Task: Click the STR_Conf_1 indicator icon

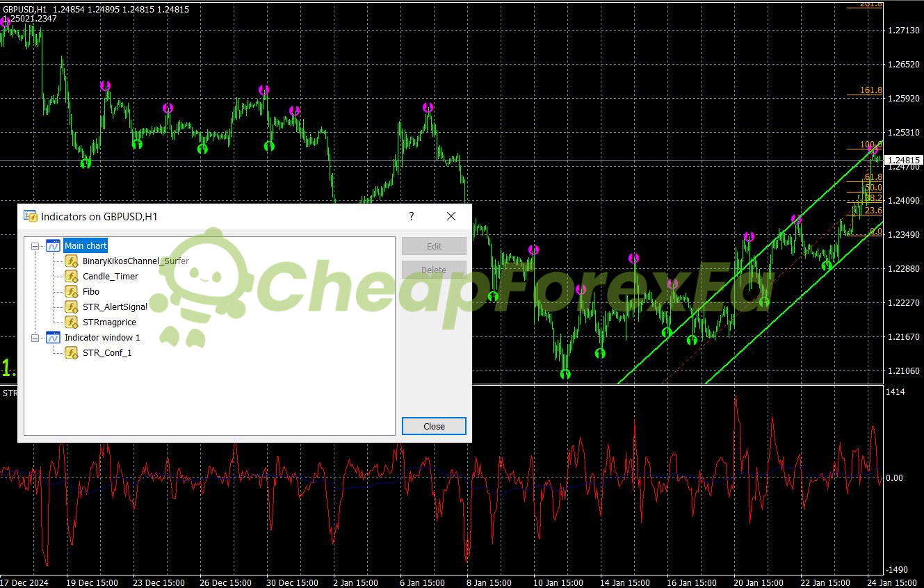Action: pos(72,353)
